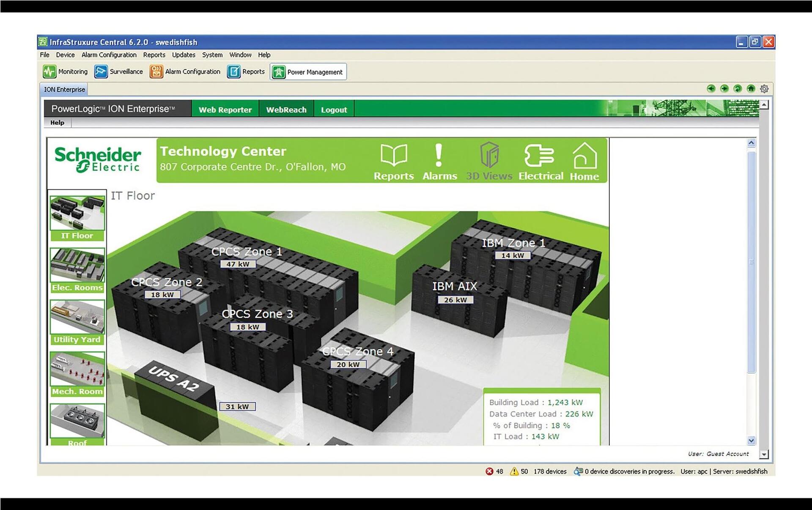This screenshot has height=510, width=812.
Task: Click the green home browser icon
Action: point(751,88)
